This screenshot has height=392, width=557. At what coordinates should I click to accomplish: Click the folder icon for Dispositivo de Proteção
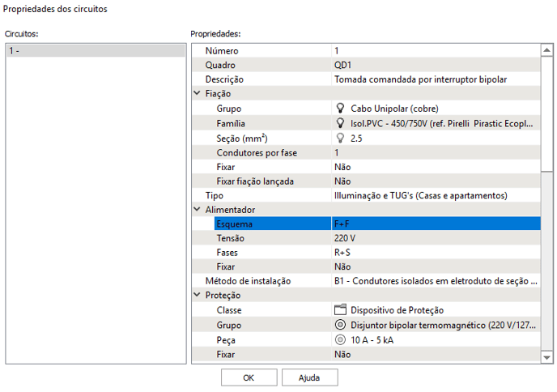(x=340, y=310)
